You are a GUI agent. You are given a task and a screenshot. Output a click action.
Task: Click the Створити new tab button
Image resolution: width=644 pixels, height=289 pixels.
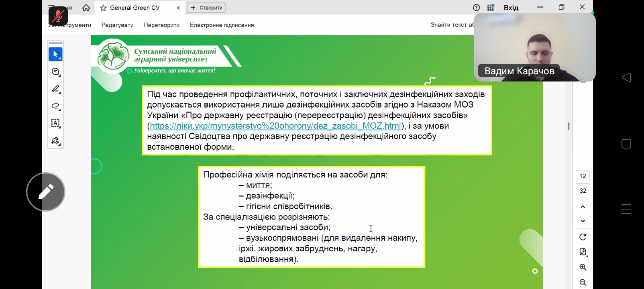click(x=206, y=8)
